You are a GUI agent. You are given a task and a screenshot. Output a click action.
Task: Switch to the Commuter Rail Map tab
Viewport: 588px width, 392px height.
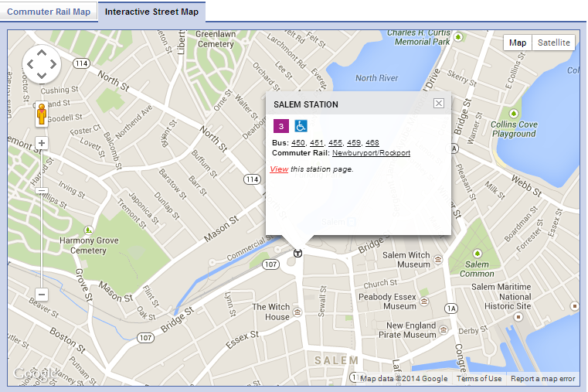pyautogui.click(x=49, y=12)
